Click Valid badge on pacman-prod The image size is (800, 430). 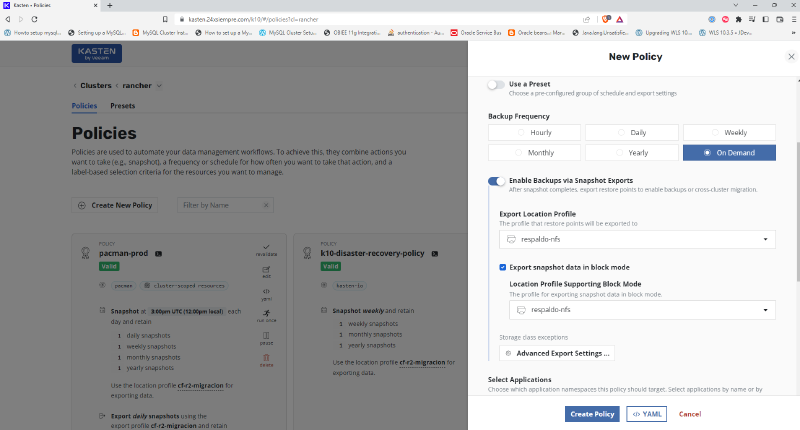pyautogui.click(x=109, y=266)
